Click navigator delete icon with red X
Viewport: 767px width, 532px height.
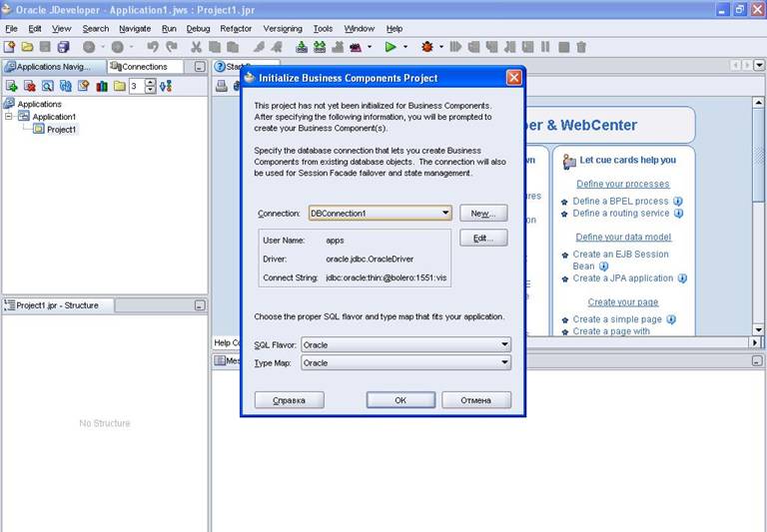coord(29,86)
